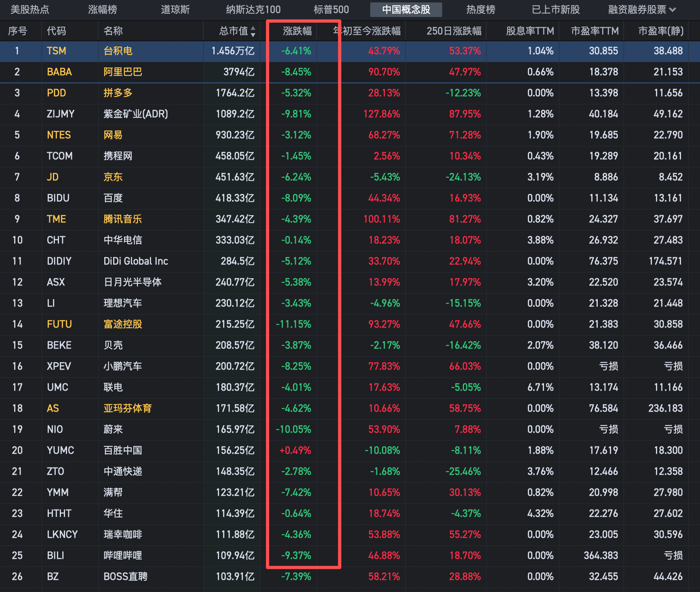Open 富途控股 stock page

click(123, 324)
